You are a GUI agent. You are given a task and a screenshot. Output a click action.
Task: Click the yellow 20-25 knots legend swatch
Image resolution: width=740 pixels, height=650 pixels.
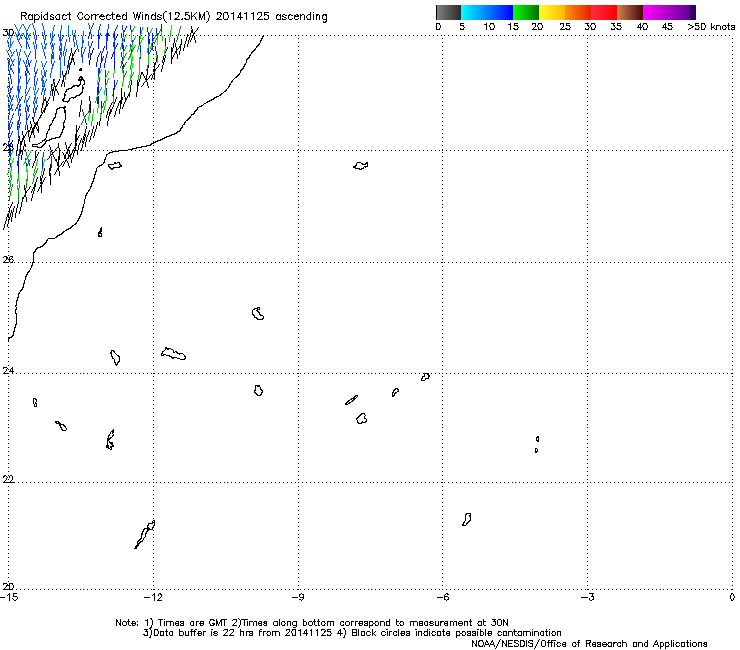552,12
